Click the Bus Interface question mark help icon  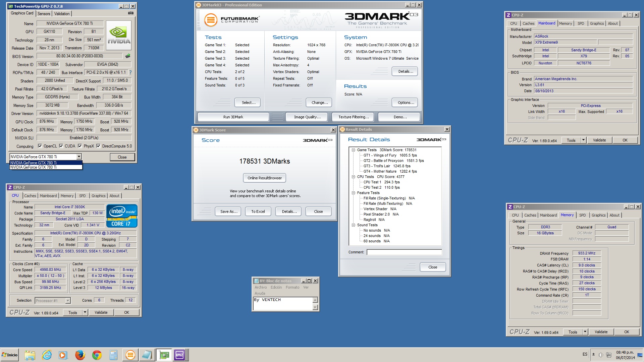130,72
